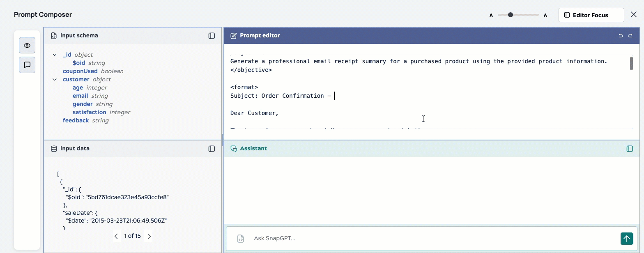Go to previous input data record
This screenshot has width=644, height=253.
(x=116, y=236)
